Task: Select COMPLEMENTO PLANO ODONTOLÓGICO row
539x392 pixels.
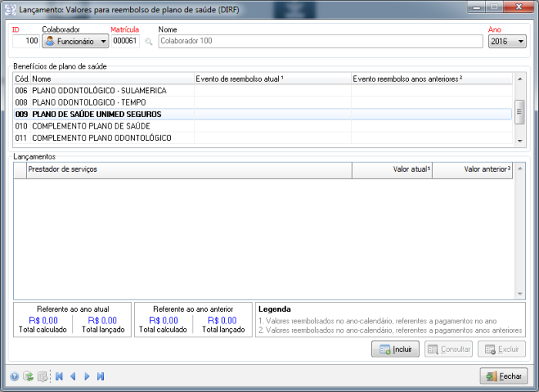Action: (101, 138)
